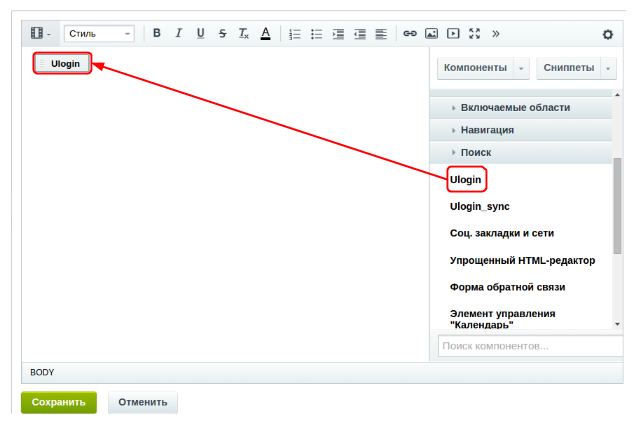634x424 pixels.
Task: Click the Сохранить button
Action: pos(59,402)
